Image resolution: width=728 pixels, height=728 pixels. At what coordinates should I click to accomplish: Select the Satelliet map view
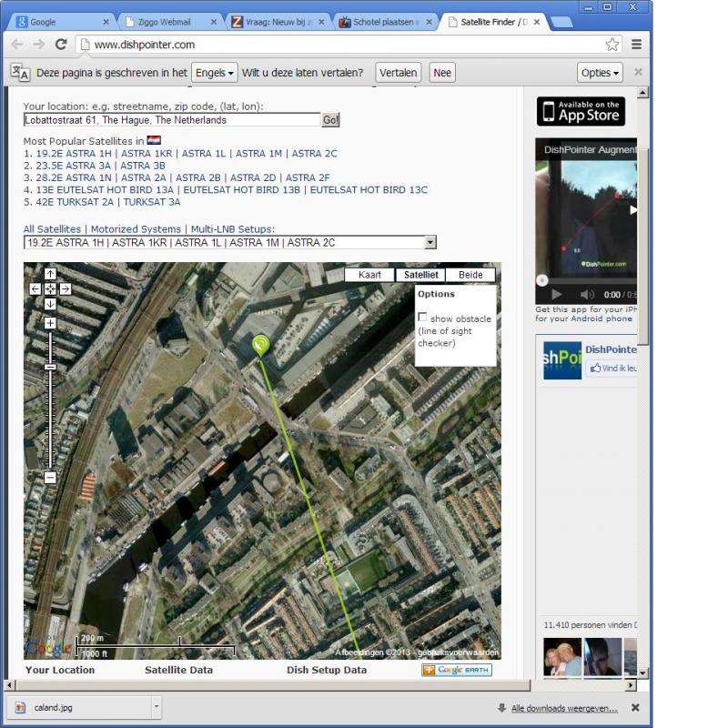pos(420,275)
